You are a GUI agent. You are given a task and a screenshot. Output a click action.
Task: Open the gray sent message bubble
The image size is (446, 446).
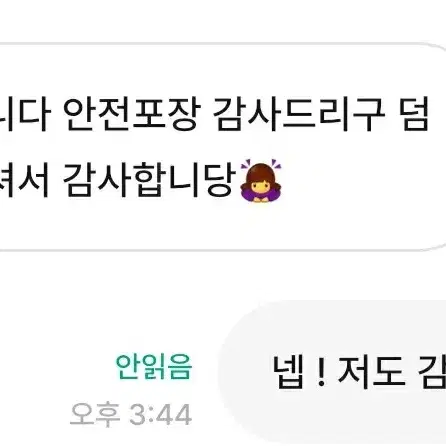coord(332,373)
